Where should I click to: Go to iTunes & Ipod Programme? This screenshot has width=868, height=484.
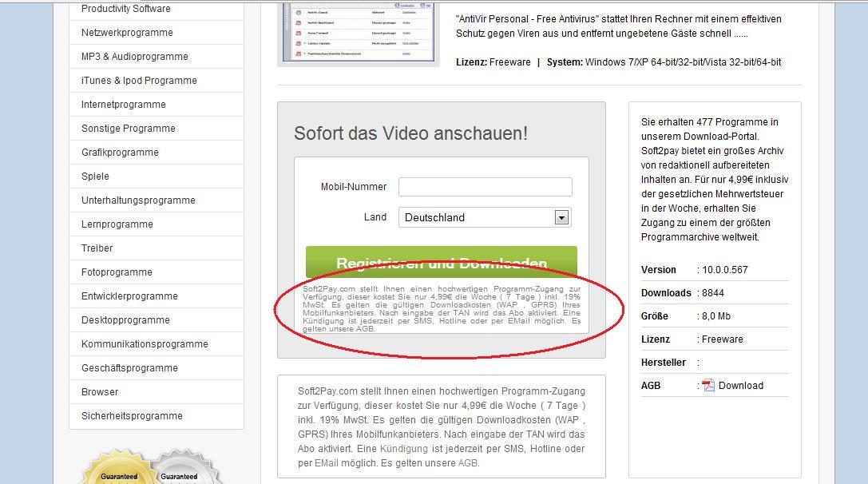[139, 81]
